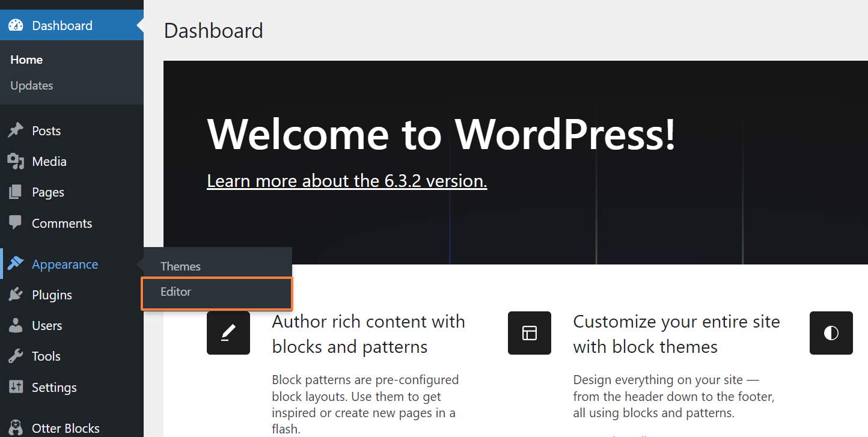Open Updates under Dashboard
The width and height of the screenshot is (868, 437).
(32, 85)
